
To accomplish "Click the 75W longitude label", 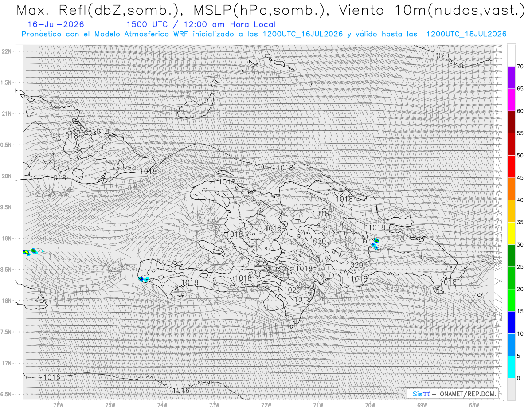I will [110, 405].
